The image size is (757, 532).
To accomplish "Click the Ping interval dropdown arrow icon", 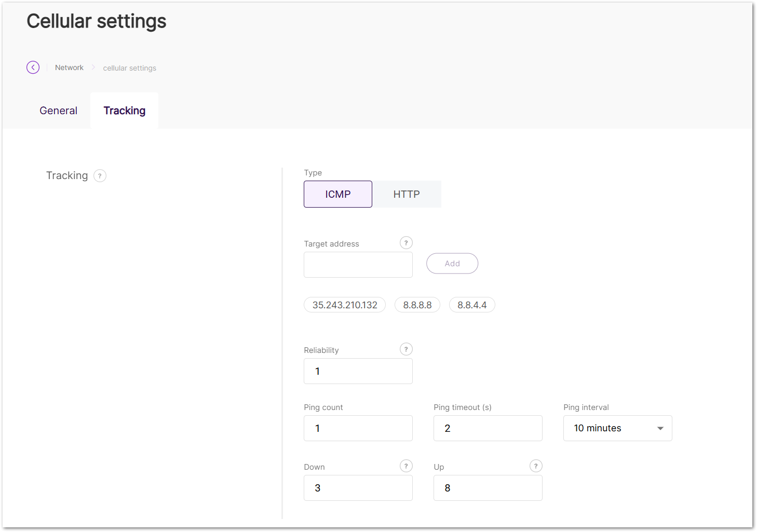I will 659,428.
